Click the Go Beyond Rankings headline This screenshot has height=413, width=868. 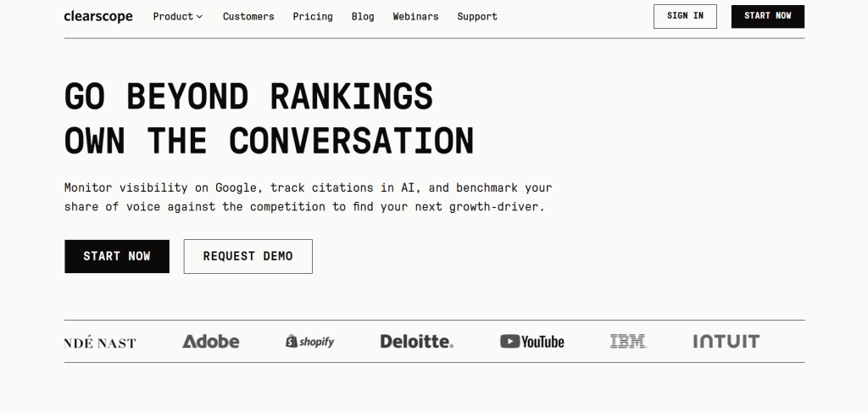[x=249, y=97]
